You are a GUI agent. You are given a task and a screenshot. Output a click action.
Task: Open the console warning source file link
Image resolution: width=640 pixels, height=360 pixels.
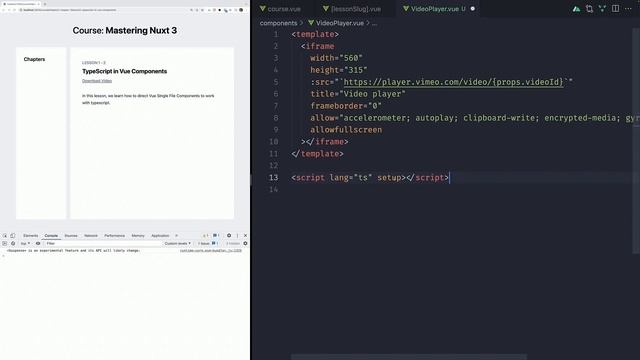point(211,251)
